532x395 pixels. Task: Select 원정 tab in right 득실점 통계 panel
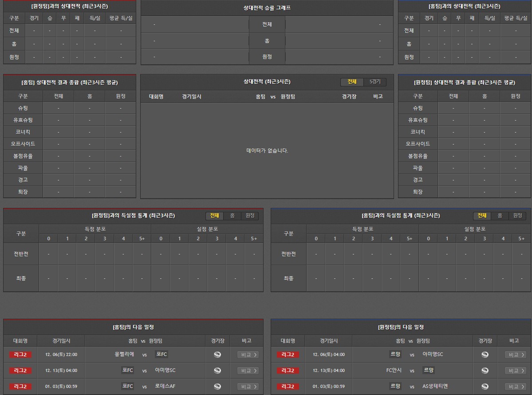click(517, 216)
